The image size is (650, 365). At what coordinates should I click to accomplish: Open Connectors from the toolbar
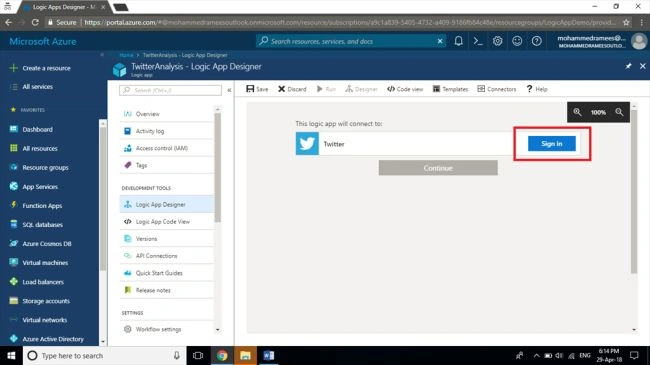point(497,89)
